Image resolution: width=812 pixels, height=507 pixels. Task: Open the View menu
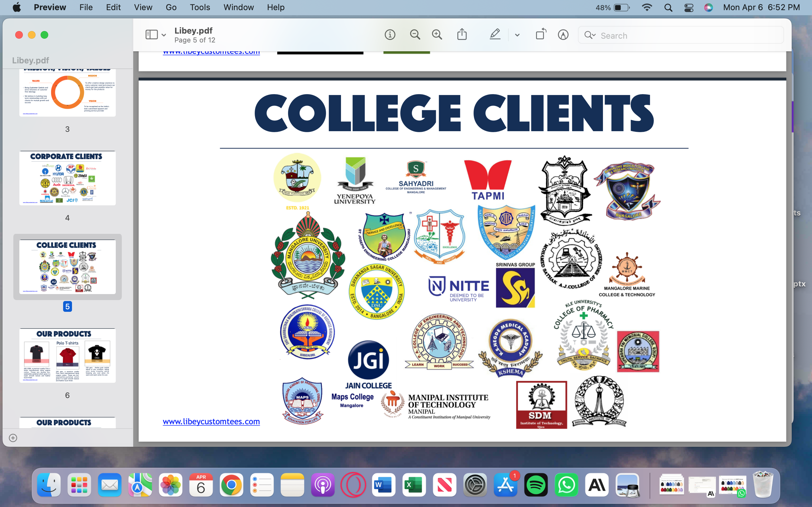(x=143, y=7)
